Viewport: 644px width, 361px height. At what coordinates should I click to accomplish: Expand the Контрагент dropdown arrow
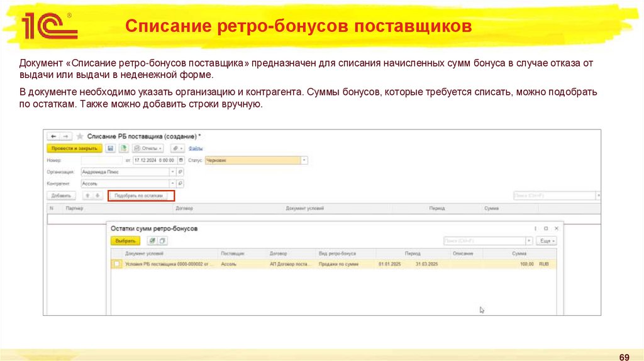click(x=172, y=184)
